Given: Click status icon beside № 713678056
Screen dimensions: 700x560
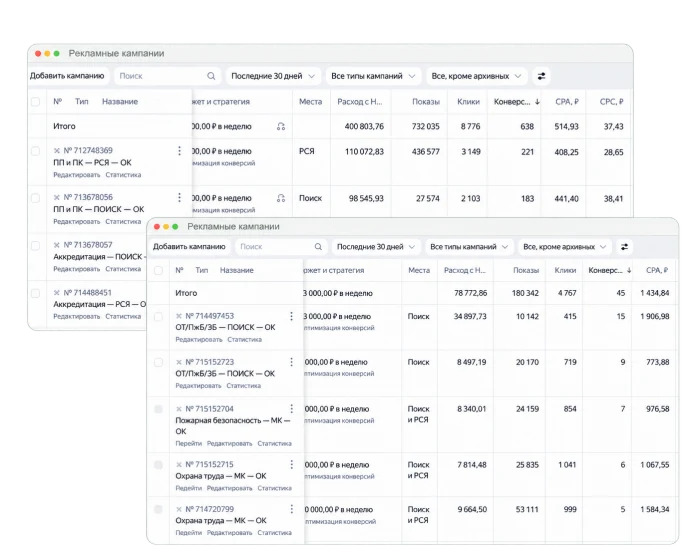Looking at the screenshot, I should coord(57,197).
